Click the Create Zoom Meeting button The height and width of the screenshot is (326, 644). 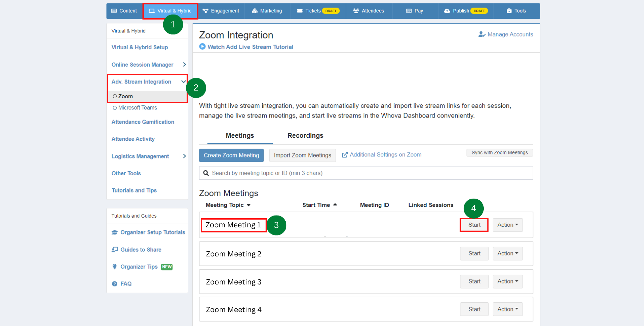tap(231, 155)
